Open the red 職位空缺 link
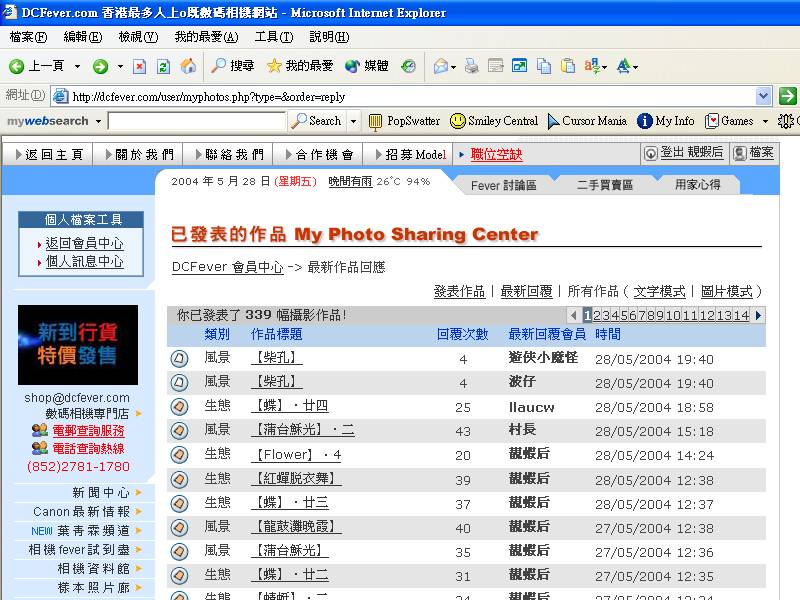800x600 pixels. pos(496,155)
